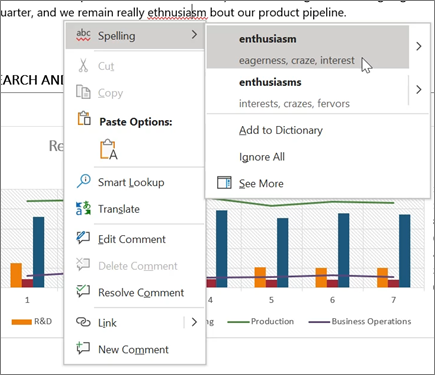Expand options for enthusiasms suggestion

419,89
